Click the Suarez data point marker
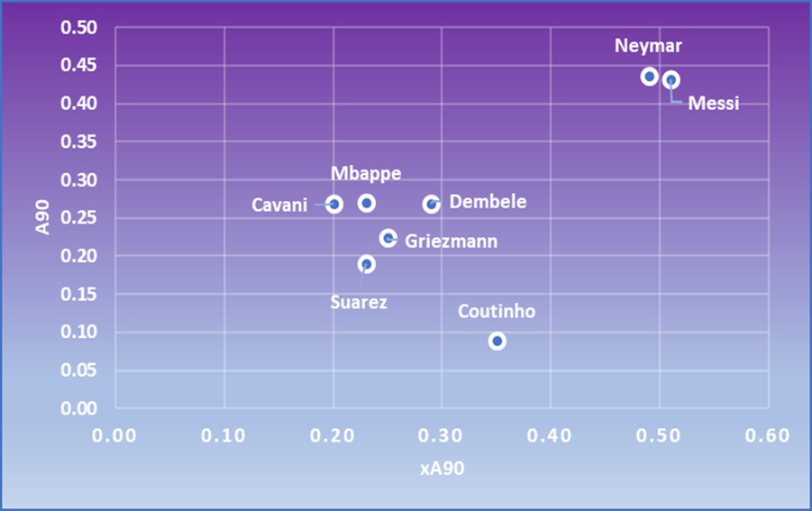Screen dimensions: 812x511 pos(367,264)
